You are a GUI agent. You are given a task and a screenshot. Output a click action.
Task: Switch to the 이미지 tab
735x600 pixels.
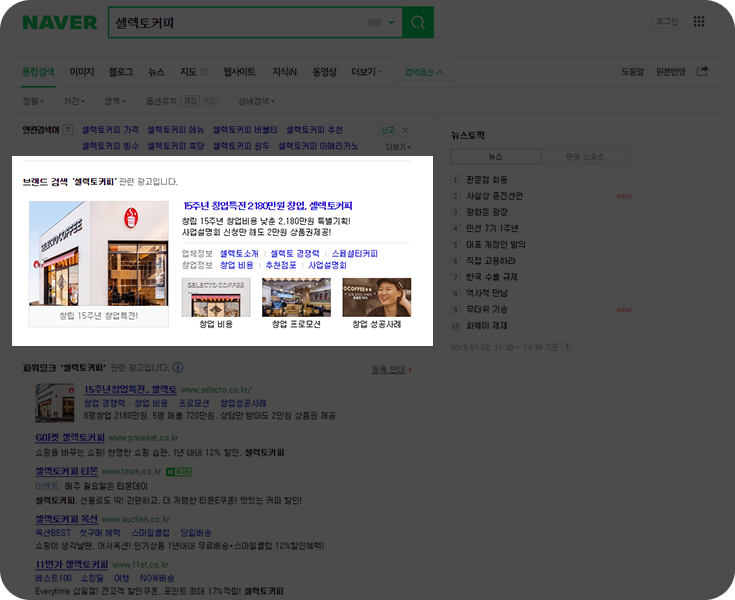pyautogui.click(x=82, y=72)
